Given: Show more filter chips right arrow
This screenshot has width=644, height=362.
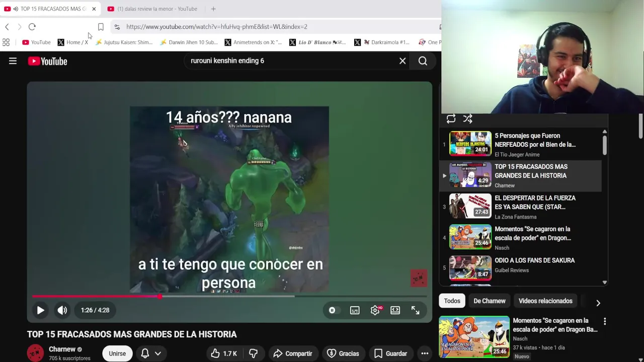Looking at the screenshot, I should [598, 303].
